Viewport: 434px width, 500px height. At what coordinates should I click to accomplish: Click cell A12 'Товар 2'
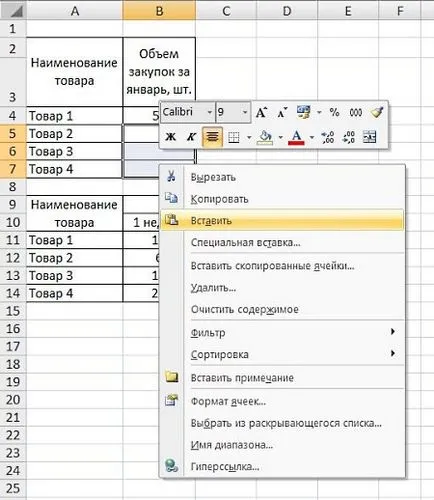click(x=75, y=258)
